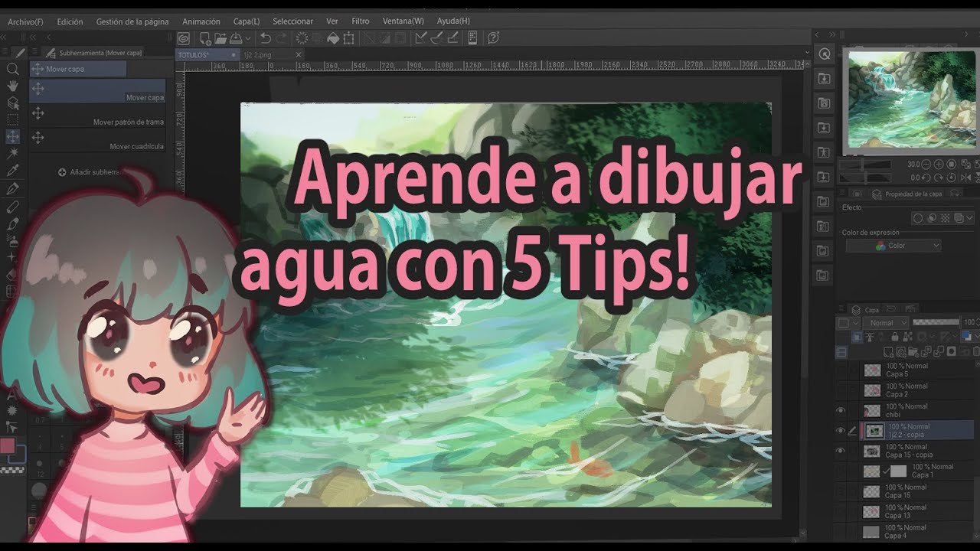Screen dimensions: 980x551
Task: Apply Border effect in layer property
Action: click(x=918, y=218)
